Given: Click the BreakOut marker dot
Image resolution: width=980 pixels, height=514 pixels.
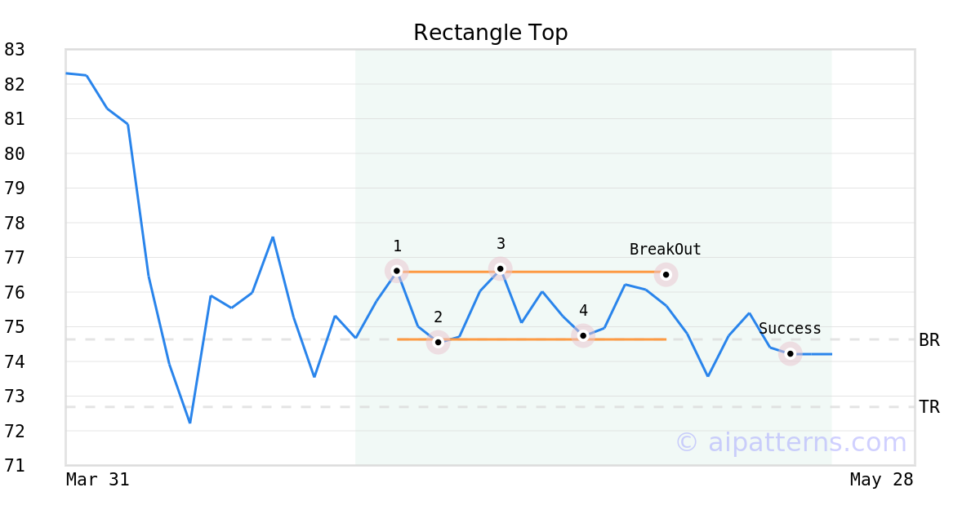Looking at the screenshot, I should point(666,274).
